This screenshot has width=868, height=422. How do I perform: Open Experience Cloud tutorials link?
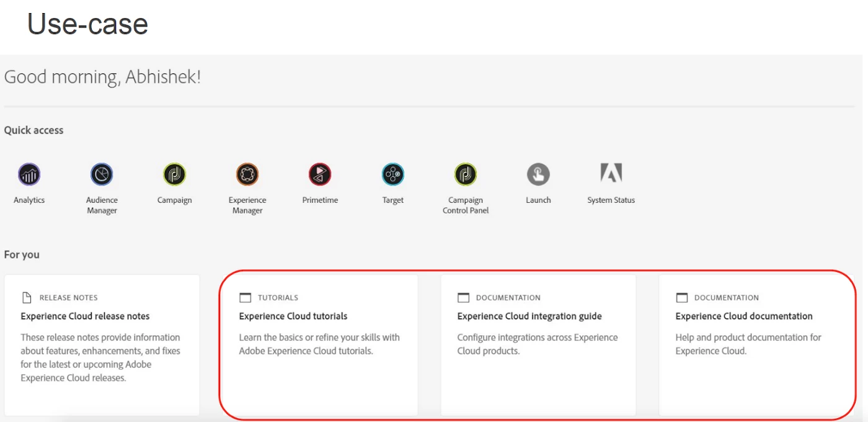293,316
